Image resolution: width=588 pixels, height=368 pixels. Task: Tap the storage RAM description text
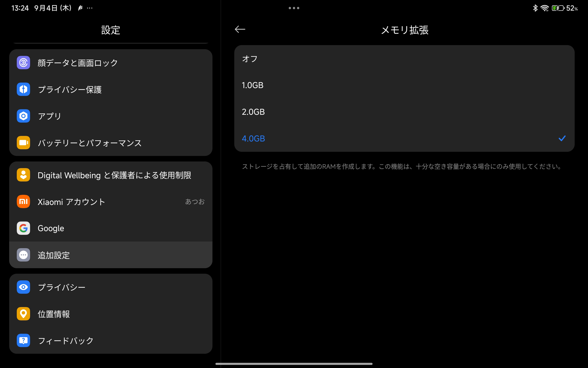(x=402, y=167)
